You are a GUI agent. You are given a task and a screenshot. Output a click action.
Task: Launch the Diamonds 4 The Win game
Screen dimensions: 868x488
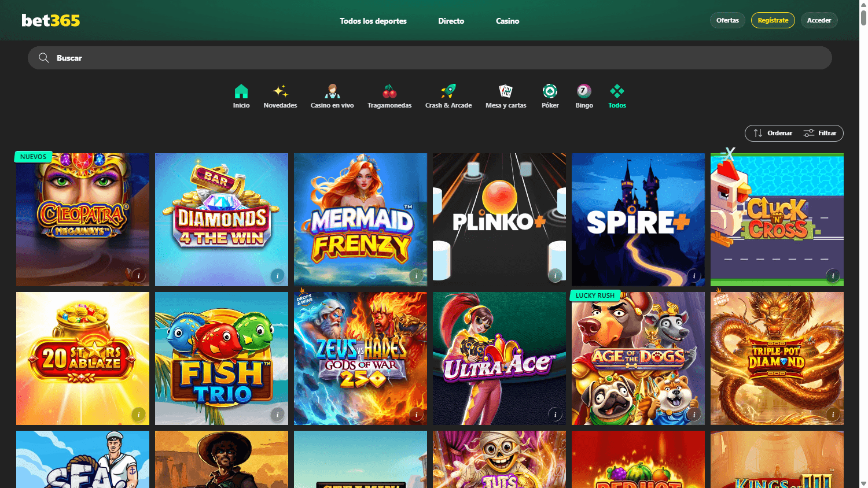coord(222,220)
